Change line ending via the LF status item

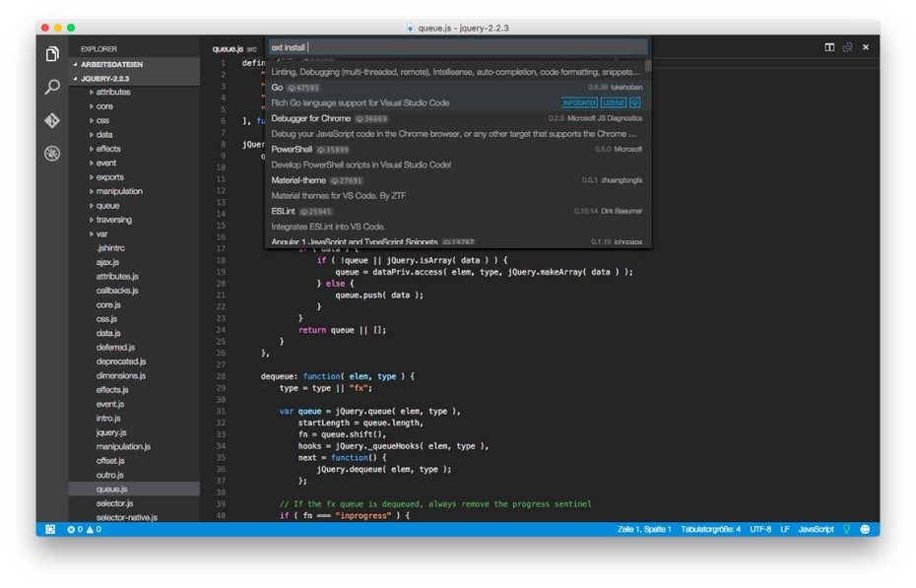(785, 530)
